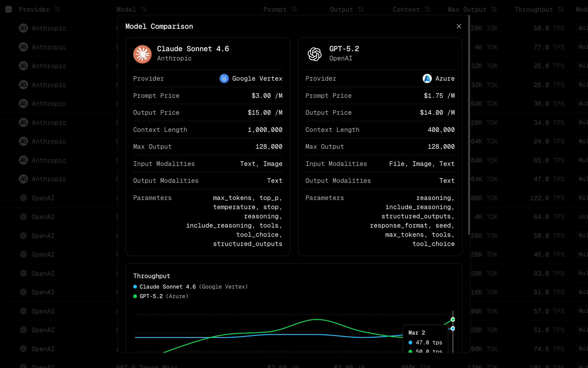Click the OpenAI logo beside GPT-5.2

(x=315, y=54)
